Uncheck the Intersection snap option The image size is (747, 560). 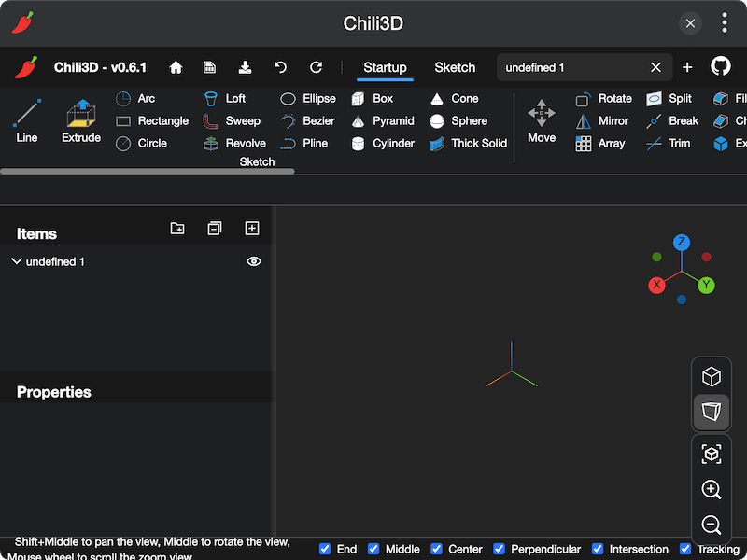coord(598,549)
